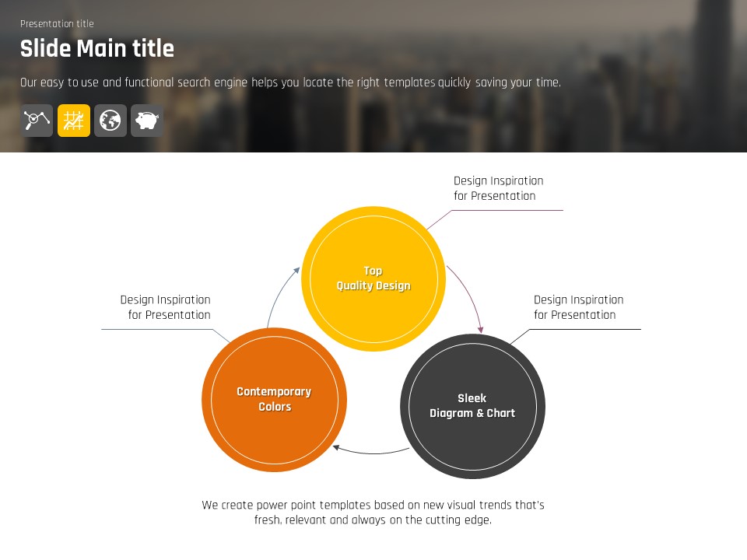Select the Slide Main title heading
This screenshot has height=560, width=747.
tap(97, 49)
